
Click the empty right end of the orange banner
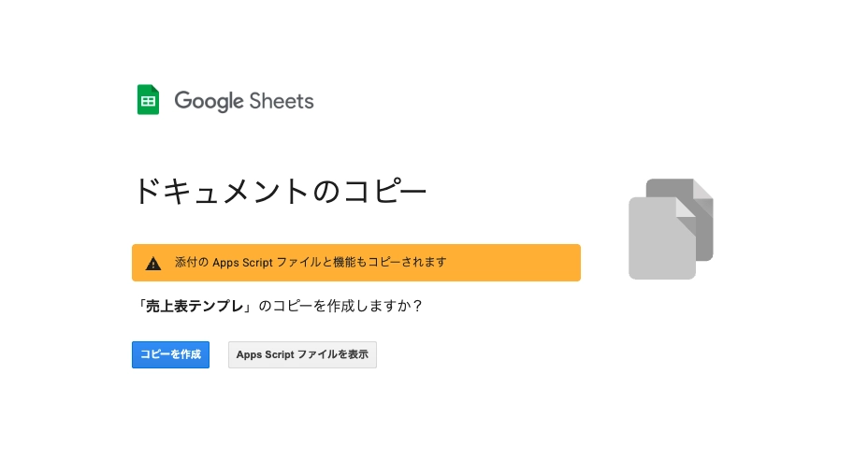pyautogui.click(x=524, y=263)
